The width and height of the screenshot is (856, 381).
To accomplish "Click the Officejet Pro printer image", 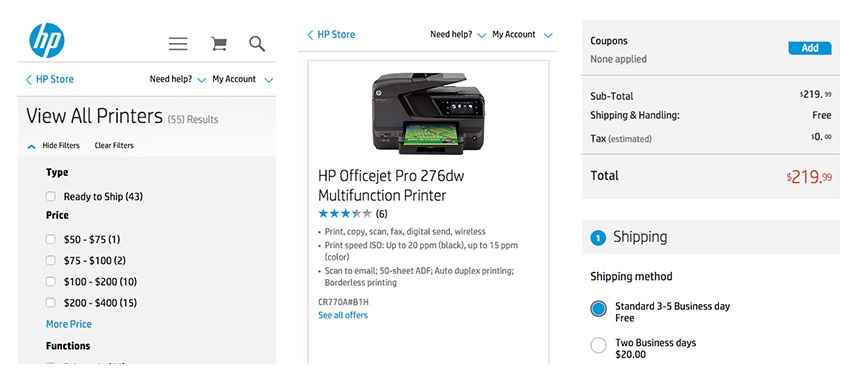I will tap(428, 112).
